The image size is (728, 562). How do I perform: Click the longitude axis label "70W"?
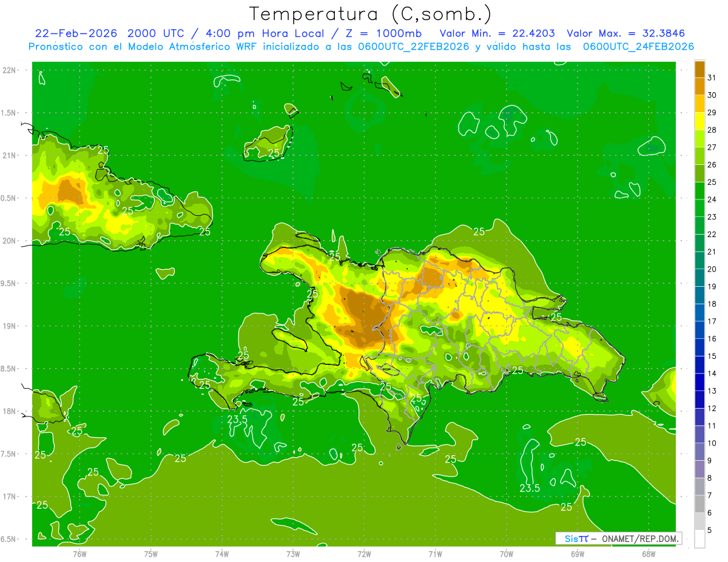(507, 554)
